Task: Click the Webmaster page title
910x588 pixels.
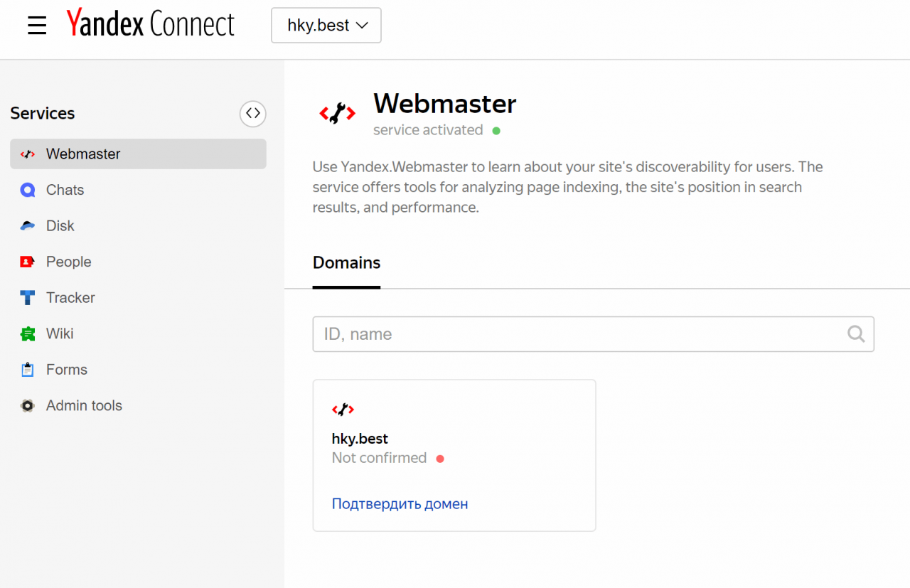Action: (445, 104)
